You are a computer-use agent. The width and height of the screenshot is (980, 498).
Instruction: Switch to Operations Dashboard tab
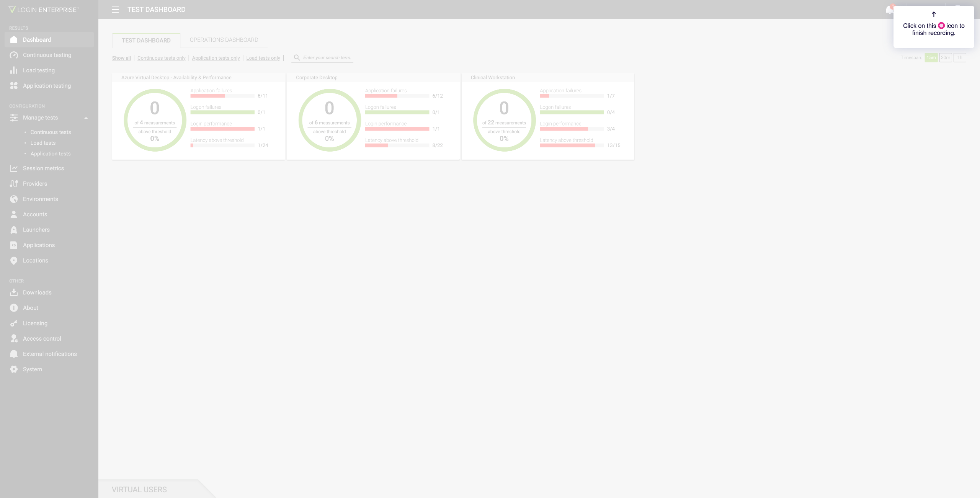click(x=224, y=40)
